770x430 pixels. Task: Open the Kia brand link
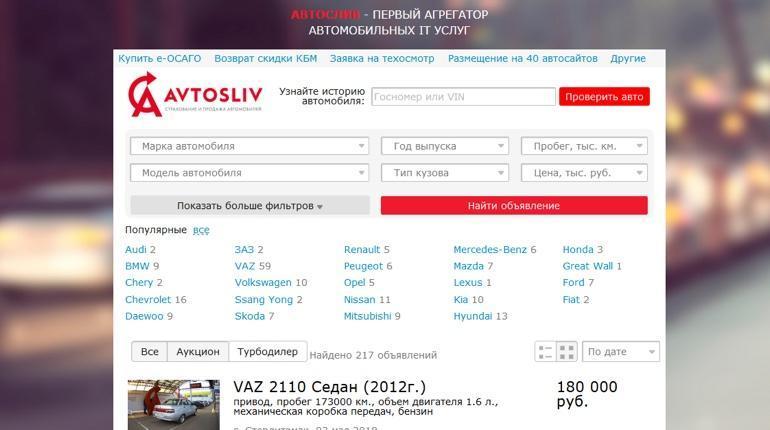[461, 299]
